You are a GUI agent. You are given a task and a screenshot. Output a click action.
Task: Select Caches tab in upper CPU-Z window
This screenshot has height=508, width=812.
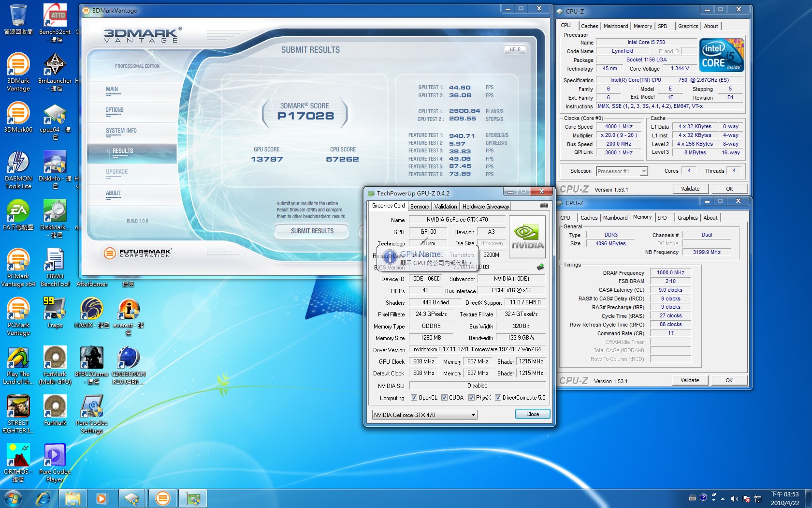tap(589, 26)
